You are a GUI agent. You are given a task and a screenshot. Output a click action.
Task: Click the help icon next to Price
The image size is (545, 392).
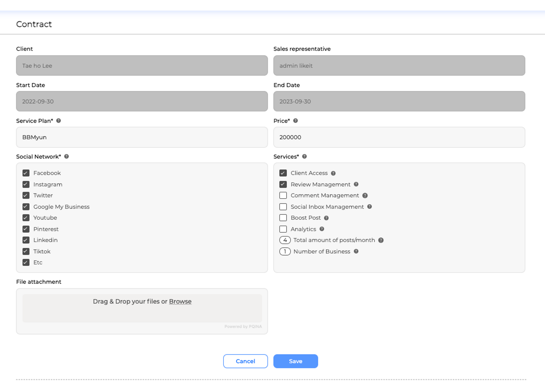click(x=295, y=121)
